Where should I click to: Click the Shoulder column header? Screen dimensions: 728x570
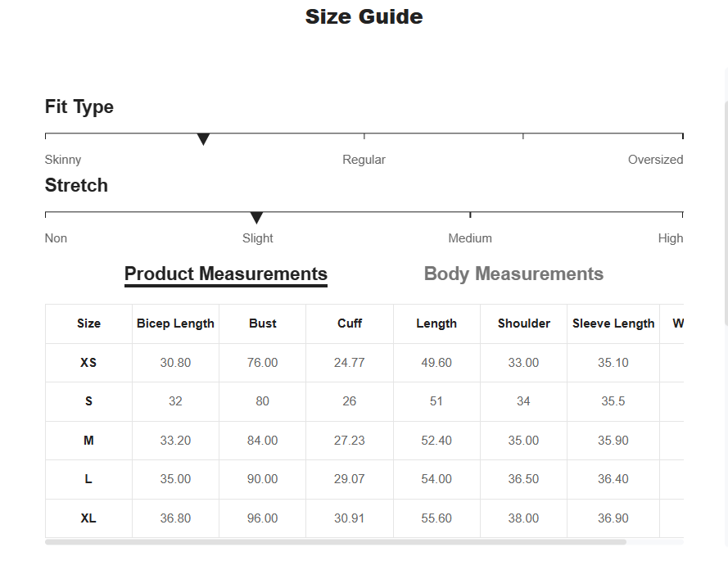(x=524, y=323)
